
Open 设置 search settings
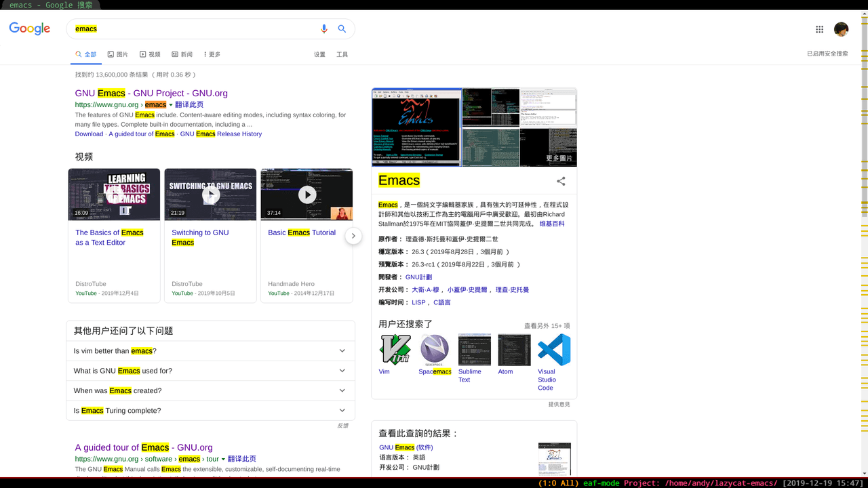(319, 54)
